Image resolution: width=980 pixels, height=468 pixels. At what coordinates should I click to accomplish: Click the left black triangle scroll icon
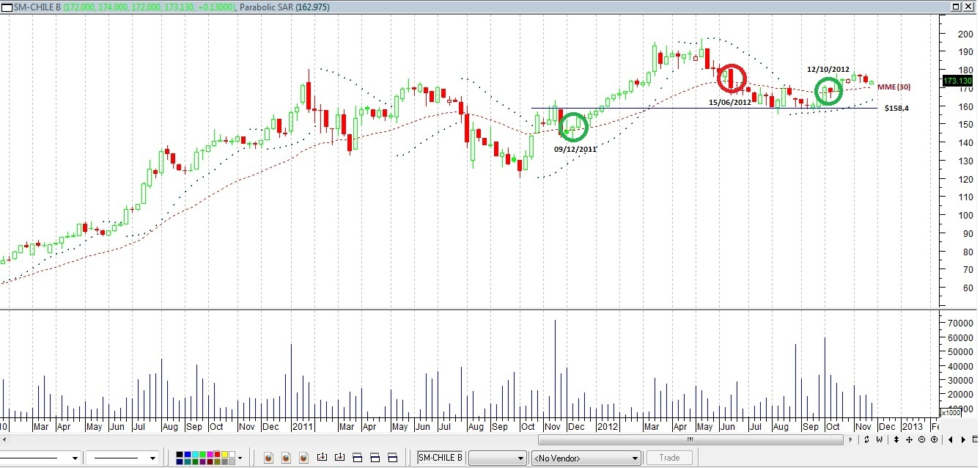pyautogui.click(x=951, y=440)
